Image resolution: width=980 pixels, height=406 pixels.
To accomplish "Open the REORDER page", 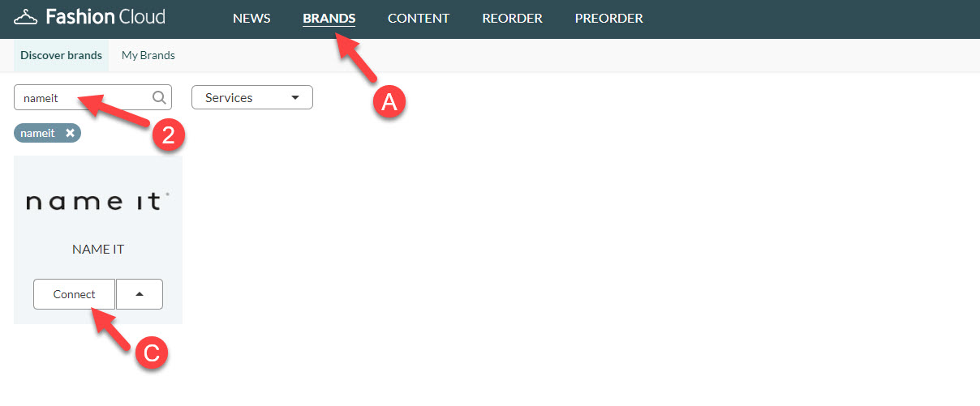I will tap(512, 19).
